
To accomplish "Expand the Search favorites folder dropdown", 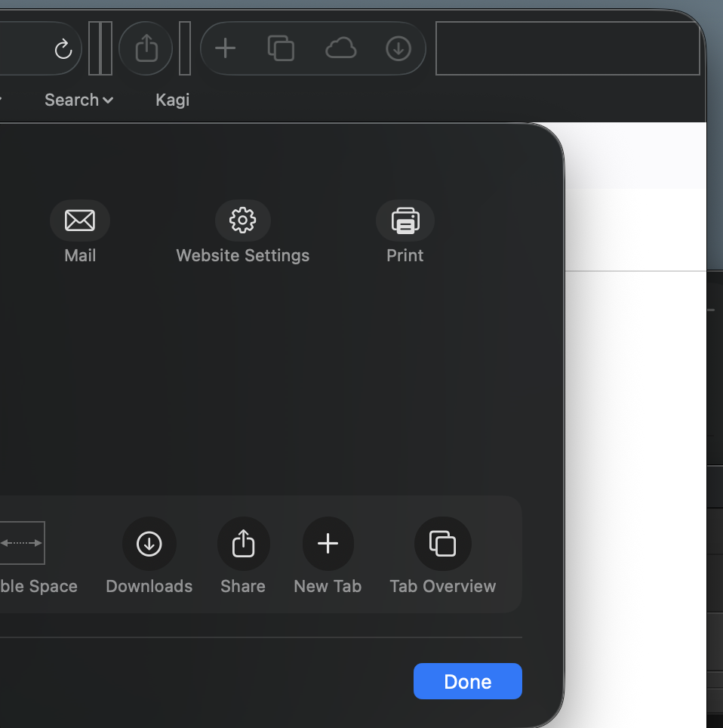I will click(78, 100).
